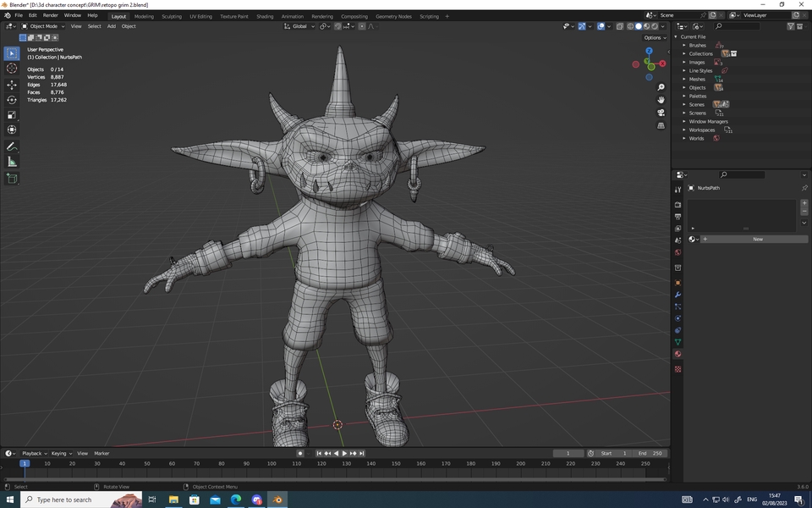Switch to the UV Editing workspace tab
Screen dimensions: 812x508
pyautogui.click(x=201, y=17)
